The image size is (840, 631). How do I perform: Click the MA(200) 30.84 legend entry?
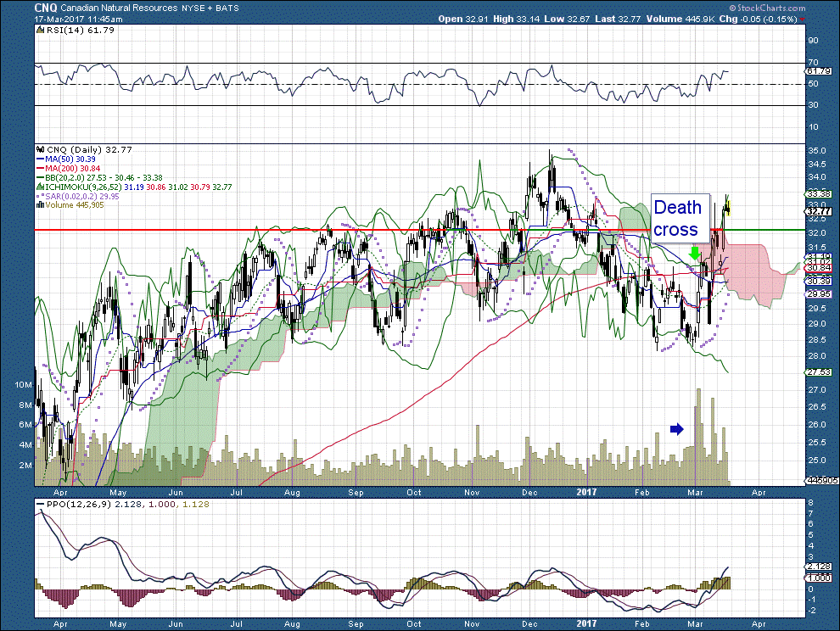72,169
